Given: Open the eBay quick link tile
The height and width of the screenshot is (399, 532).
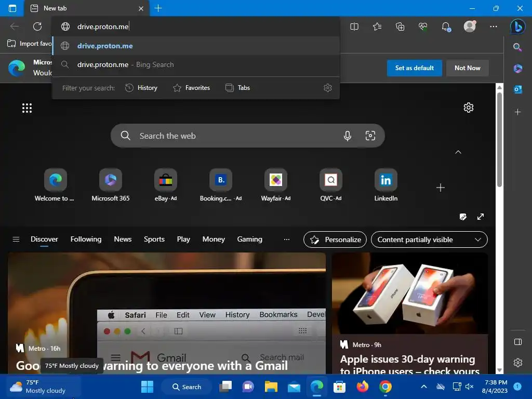Looking at the screenshot, I should (x=166, y=185).
